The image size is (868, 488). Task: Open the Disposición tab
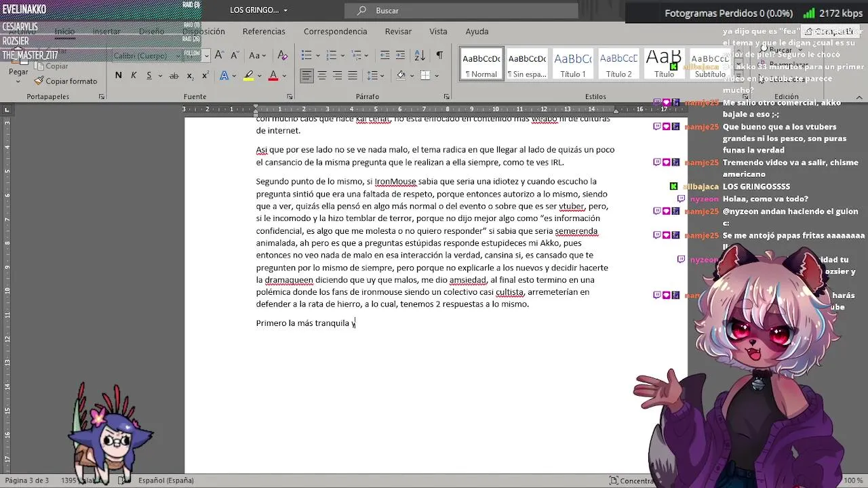pyautogui.click(x=203, y=31)
